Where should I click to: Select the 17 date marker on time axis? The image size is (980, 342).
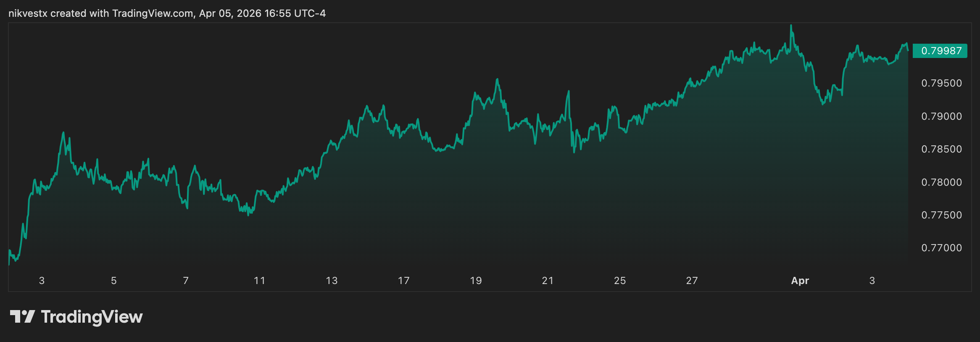403,281
